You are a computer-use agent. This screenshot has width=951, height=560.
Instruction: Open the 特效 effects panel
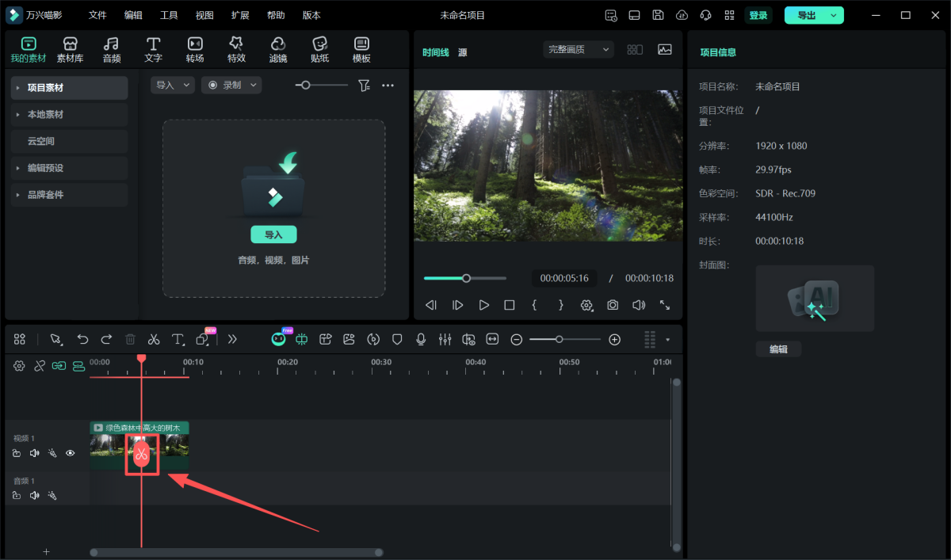236,49
